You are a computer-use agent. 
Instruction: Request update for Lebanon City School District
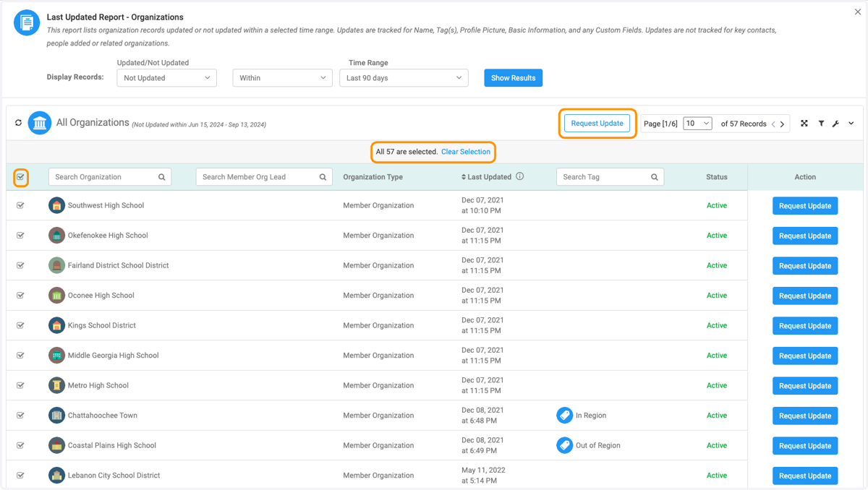click(x=805, y=476)
